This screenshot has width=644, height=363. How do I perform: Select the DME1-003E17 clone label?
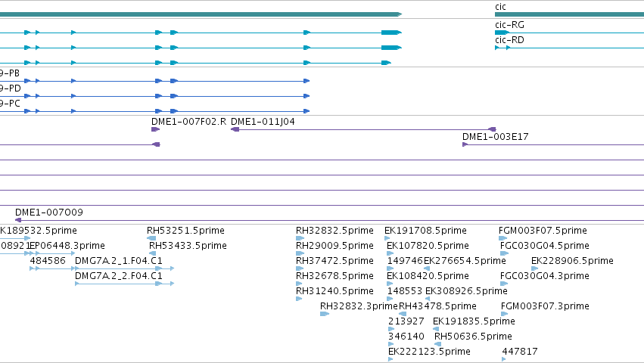click(496, 137)
